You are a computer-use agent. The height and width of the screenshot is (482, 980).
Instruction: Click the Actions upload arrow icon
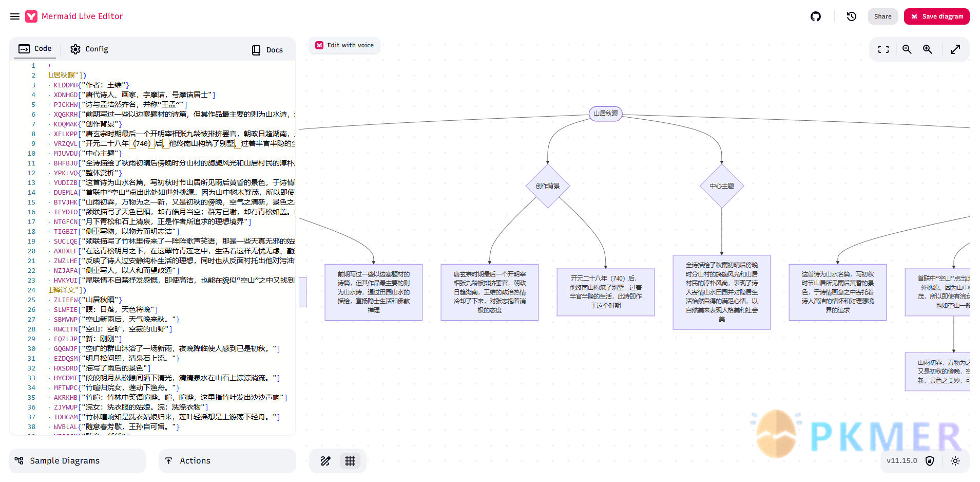[x=169, y=461]
